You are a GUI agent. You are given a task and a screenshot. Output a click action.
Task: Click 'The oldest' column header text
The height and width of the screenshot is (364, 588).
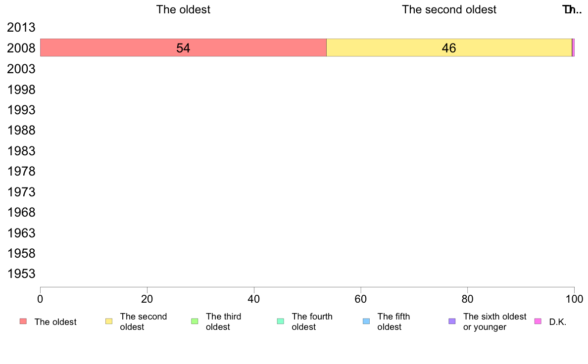coord(183,9)
